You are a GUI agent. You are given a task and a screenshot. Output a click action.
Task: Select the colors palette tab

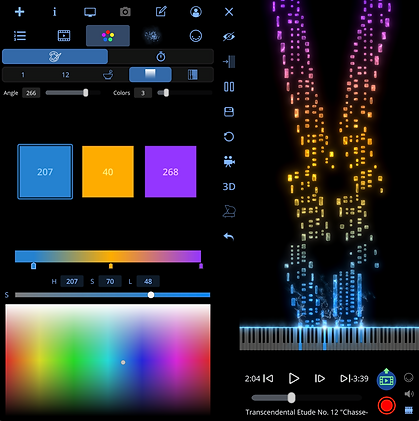point(108,36)
